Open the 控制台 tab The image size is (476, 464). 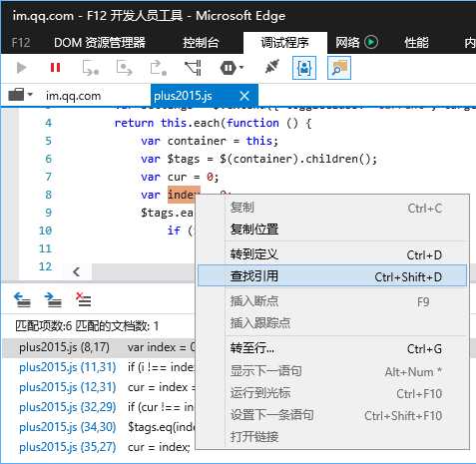click(201, 43)
